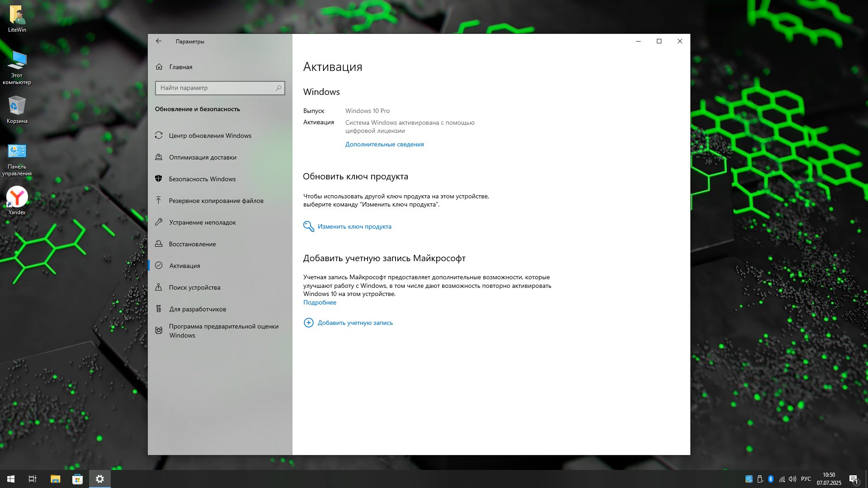Click the back arrow in Settings
The height and width of the screenshot is (488, 868).
coord(159,41)
